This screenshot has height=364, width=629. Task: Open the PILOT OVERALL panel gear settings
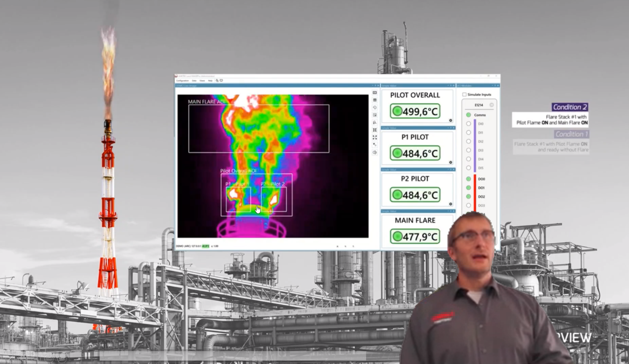coord(451,121)
